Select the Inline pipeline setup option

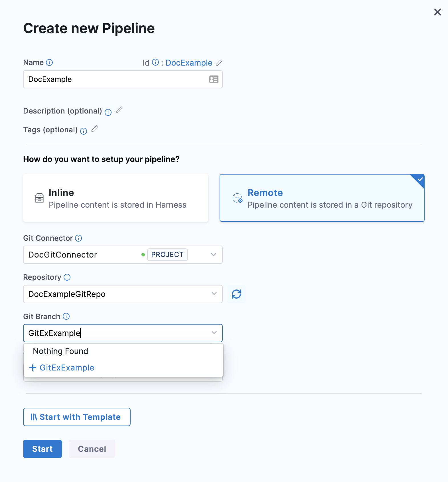click(115, 198)
